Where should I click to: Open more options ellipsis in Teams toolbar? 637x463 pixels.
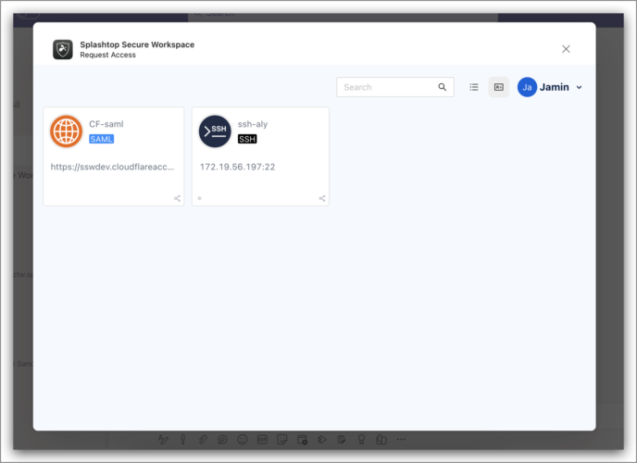click(401, 439)
